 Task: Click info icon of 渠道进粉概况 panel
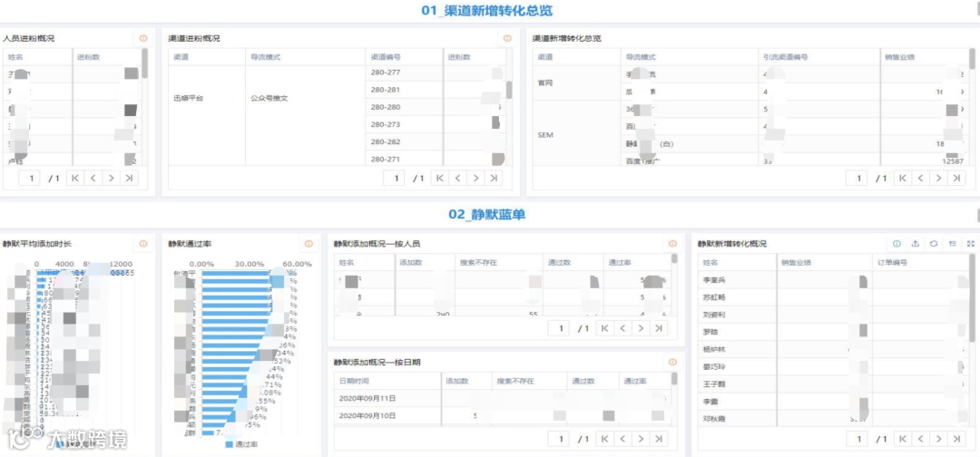tap(507, 38)
